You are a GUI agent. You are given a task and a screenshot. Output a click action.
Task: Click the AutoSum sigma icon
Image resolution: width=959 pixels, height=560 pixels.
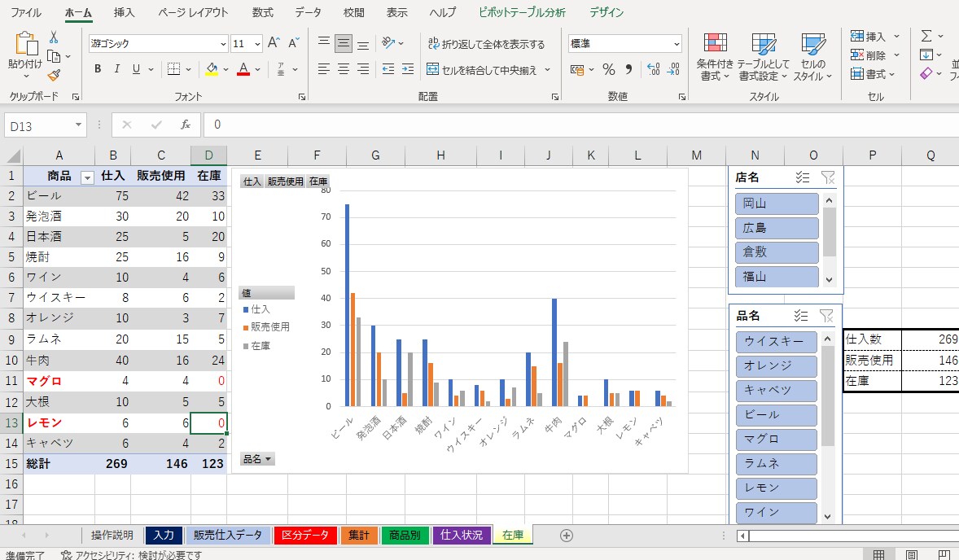[x=927, y=36]
